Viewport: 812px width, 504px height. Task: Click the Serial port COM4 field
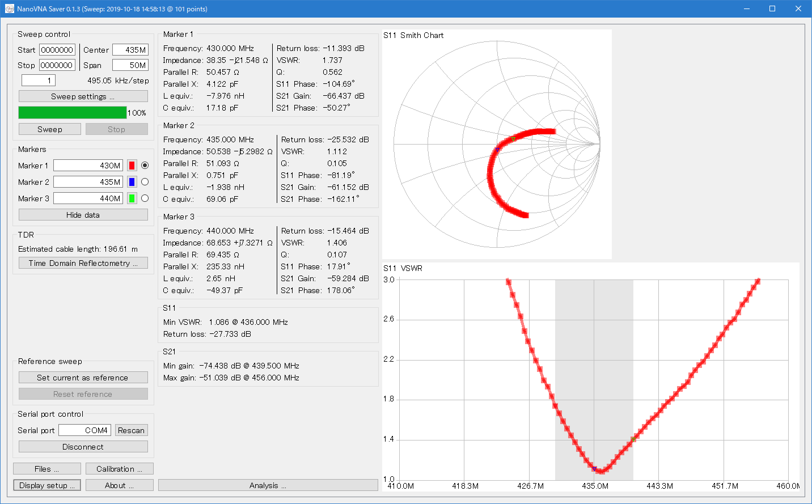(84, 430)
